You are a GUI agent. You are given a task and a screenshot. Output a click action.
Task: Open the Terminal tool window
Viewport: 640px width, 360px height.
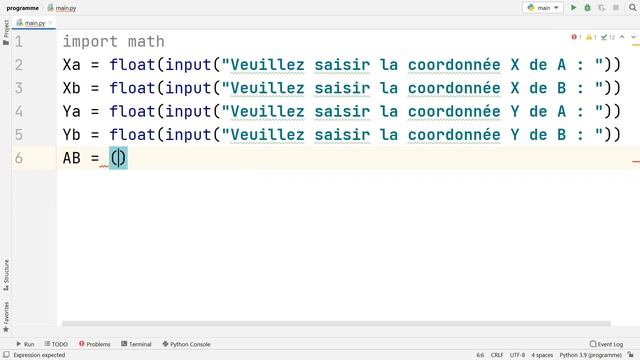[136, 344]
